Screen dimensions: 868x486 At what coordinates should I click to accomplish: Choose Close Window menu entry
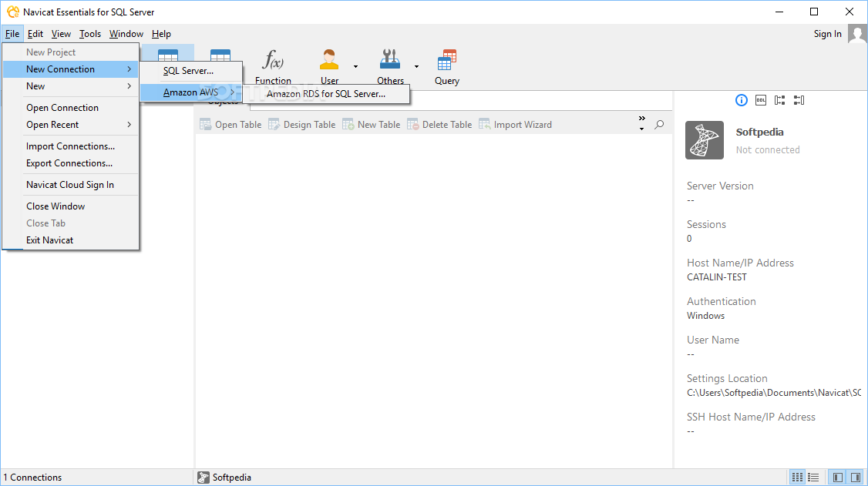(70, 206)
